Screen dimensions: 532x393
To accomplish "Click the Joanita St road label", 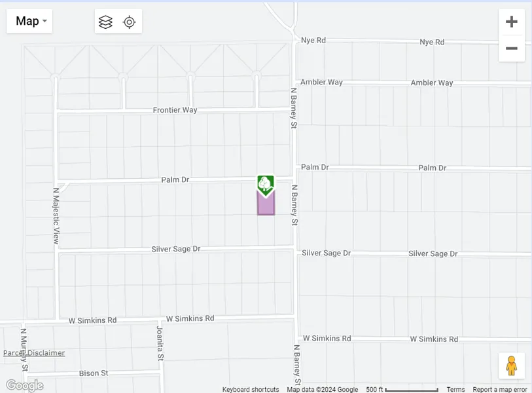I will pyautogui.click(x=159, y=341).
